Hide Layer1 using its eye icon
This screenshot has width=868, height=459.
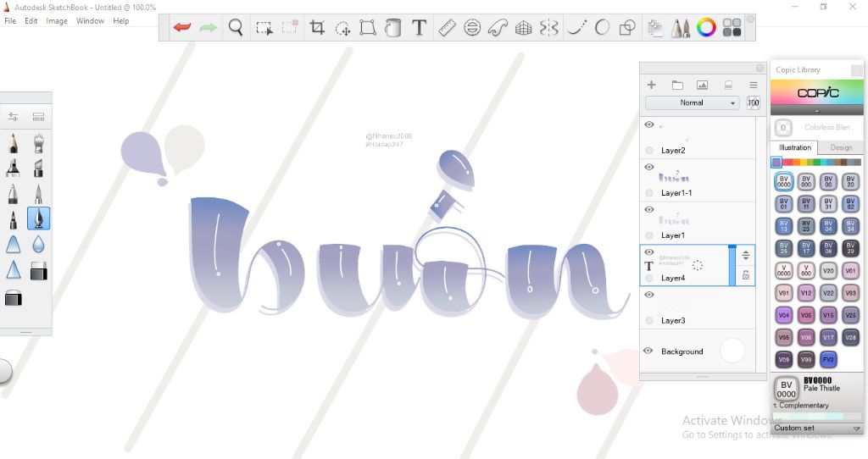(x=649, y=209)
